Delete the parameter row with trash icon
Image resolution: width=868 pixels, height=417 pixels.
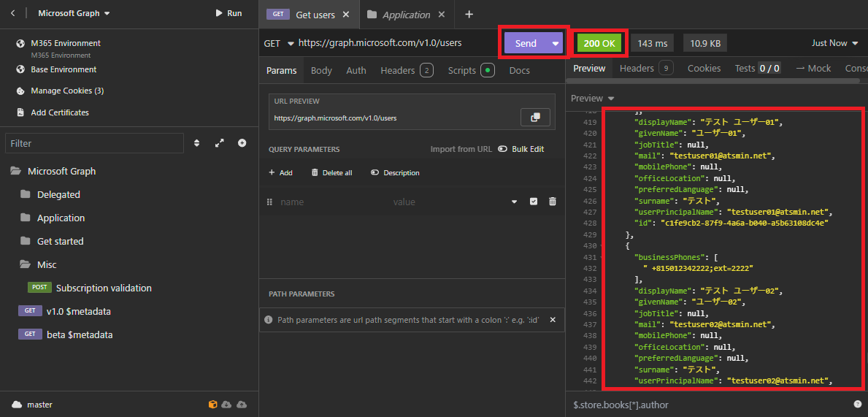[552, 202]
